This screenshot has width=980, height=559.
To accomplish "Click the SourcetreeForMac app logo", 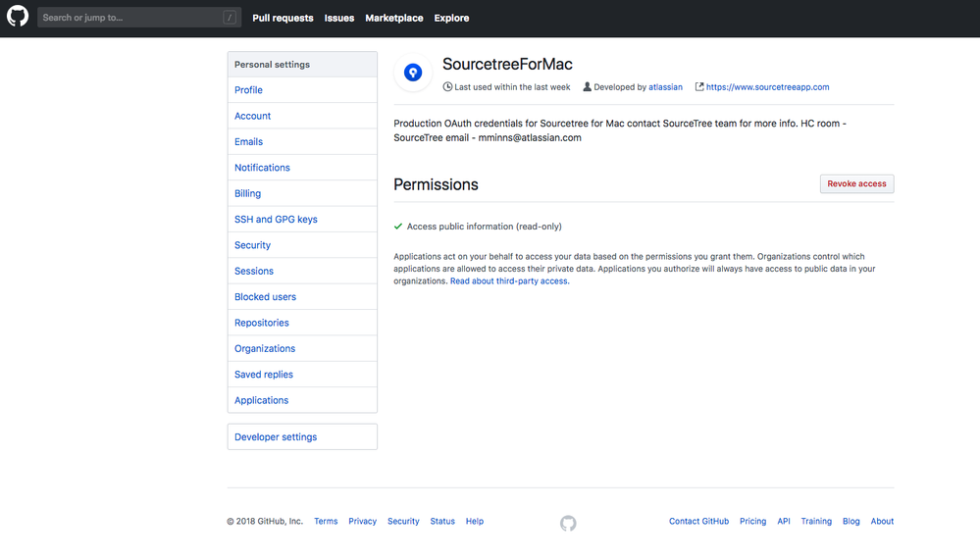I will coord(412,73).
